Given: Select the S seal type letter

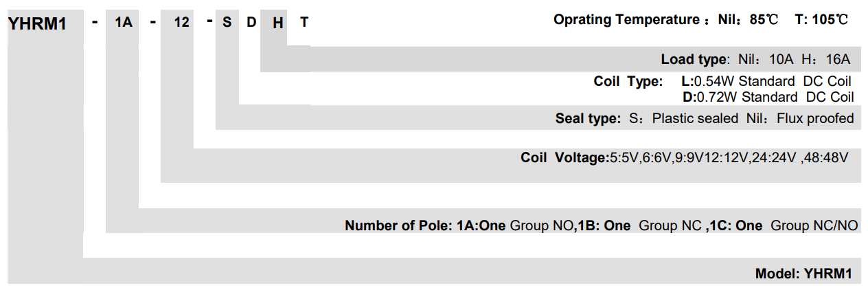Looking at the screenshot, I should click(x=227, y=23).
